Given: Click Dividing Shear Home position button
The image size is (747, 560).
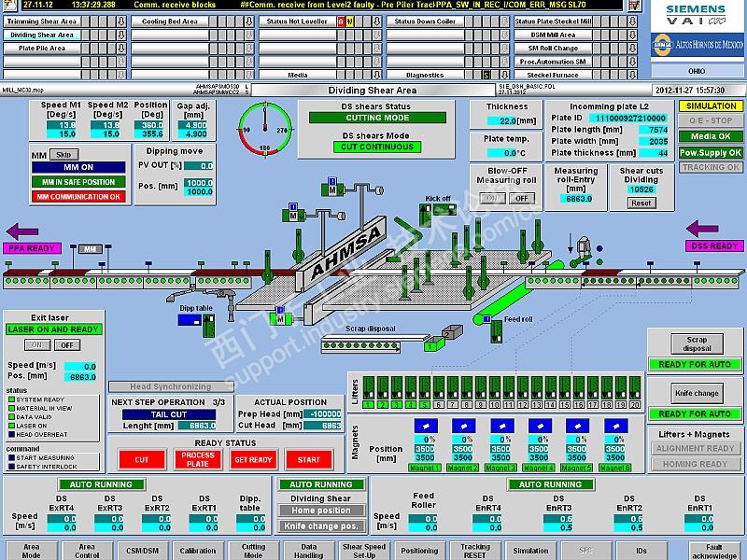Looking at the screenshot, I should 321,511.
